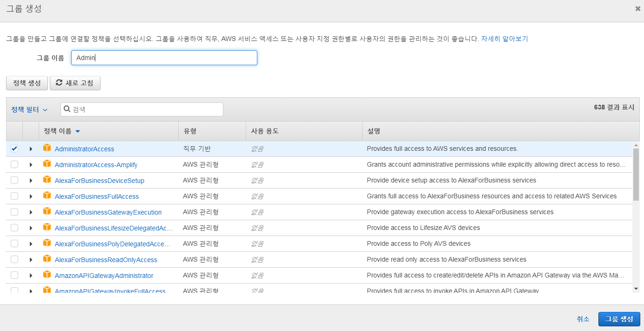
Task: Click the policy icon beside AlexaForBusinessGatewayExecution
Action: (x=47, y=211)
